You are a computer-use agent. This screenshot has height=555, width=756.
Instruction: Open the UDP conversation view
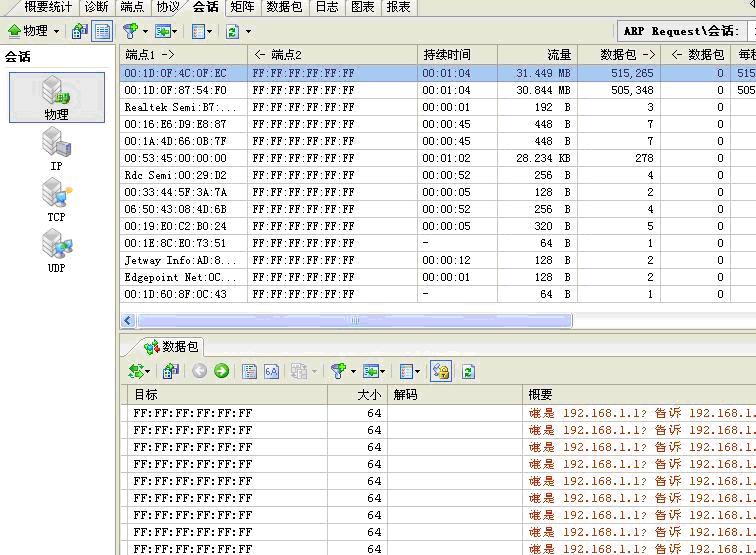pyautogui.click(x=56, y=251)
